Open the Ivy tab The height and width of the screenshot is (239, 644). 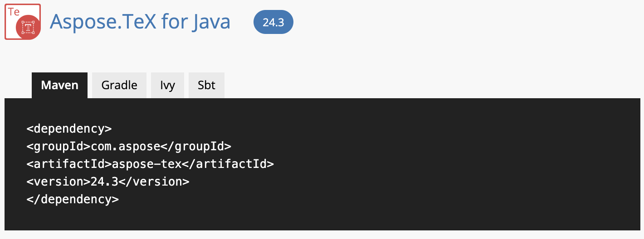click(167, 85)
